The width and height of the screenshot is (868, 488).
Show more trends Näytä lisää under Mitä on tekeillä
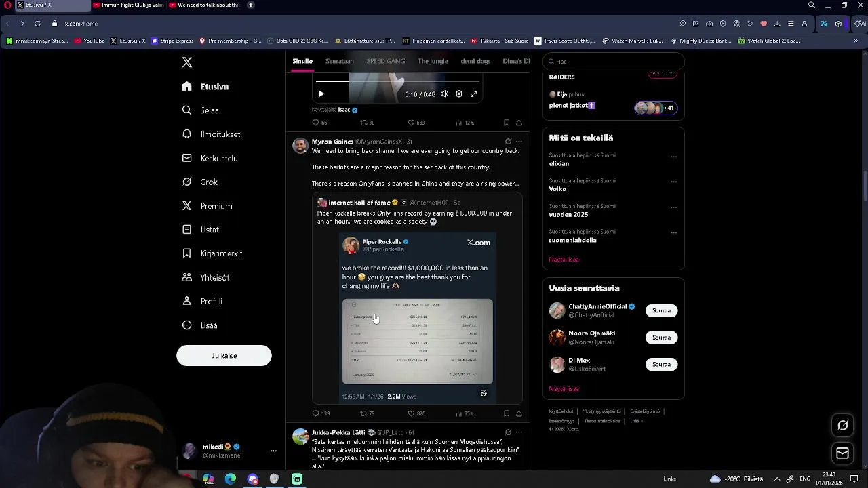pos(564,260)
